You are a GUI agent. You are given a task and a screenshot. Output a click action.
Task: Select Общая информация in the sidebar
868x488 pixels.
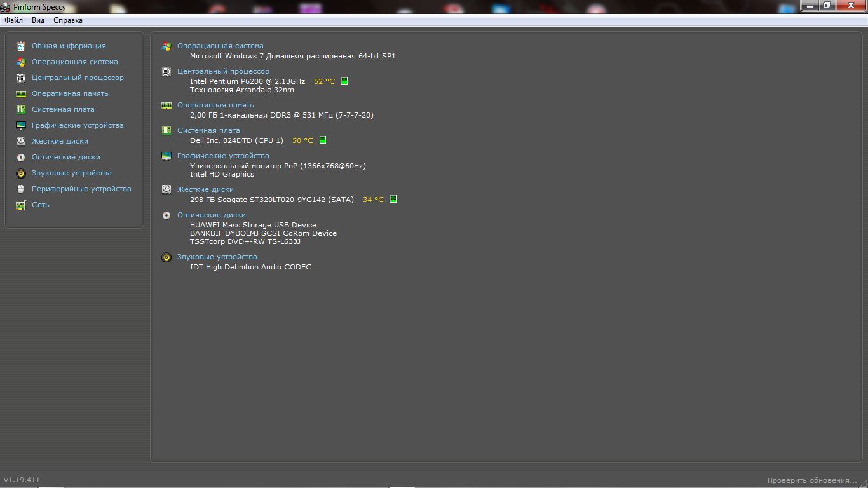69,46
